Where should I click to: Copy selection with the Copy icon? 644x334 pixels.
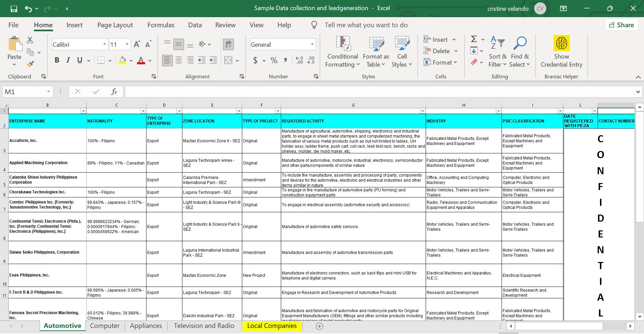30,52
